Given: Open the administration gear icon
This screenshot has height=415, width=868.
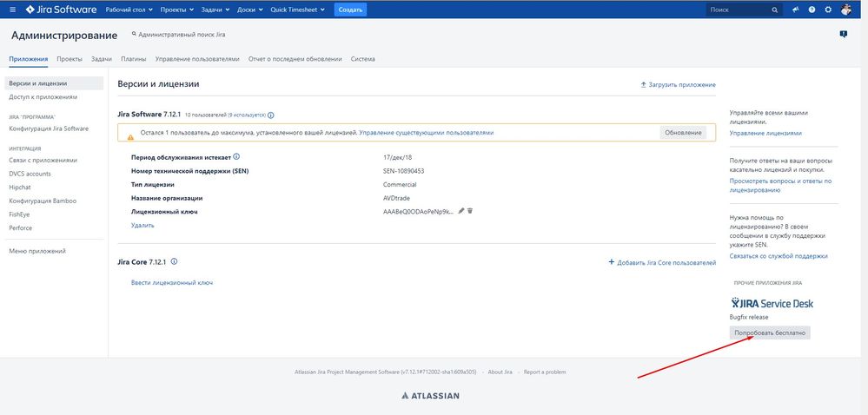Looking at the screenshot, I should coord(828,10).
